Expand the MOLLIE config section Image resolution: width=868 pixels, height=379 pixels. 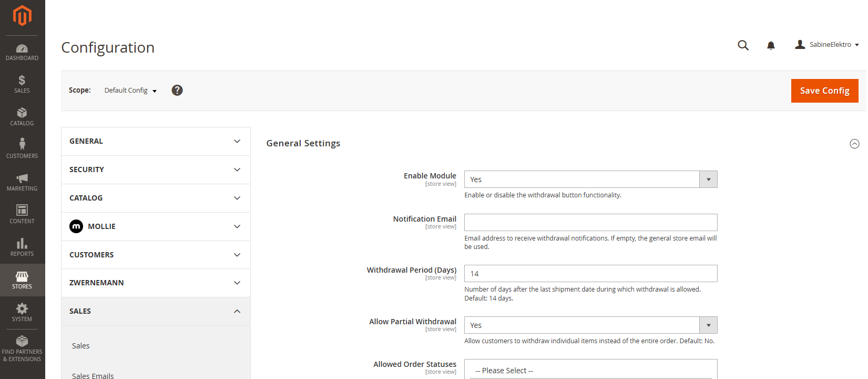tap(156, 226)
